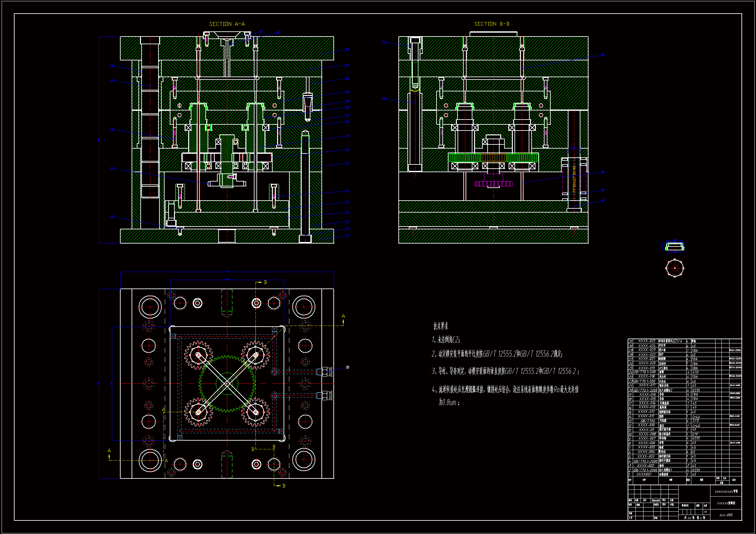The width and height of the screenshot is (756, 534).
Task: Click the bottom B section arrow label
Action: coord(284,486)
